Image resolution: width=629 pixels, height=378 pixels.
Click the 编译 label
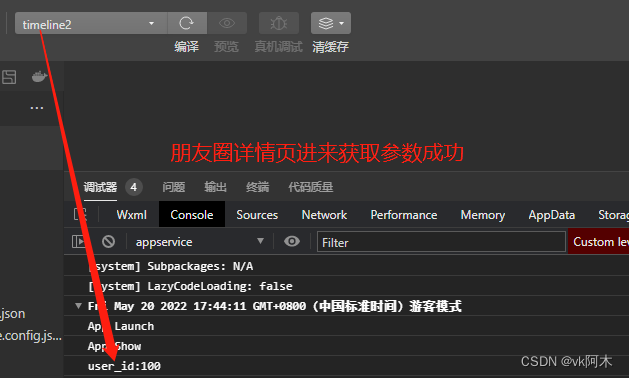point(187,47)
